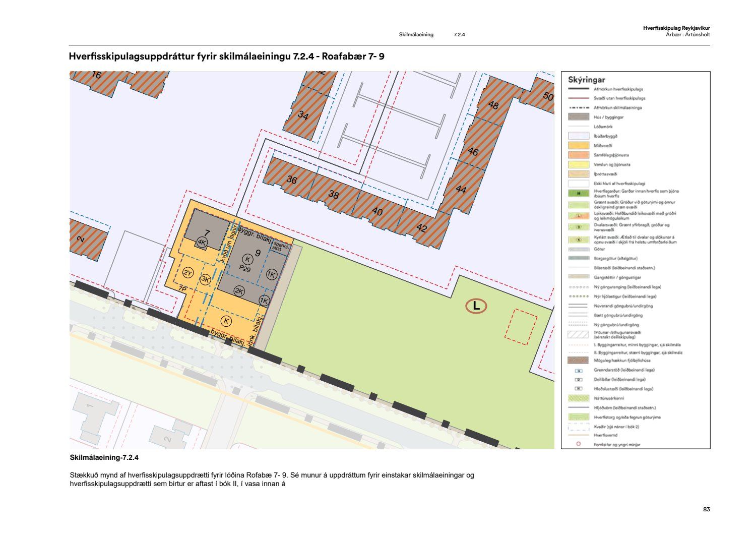The width and height of the screenshot is (756, 535).
Task: Click the spennistöð label on the map
Action: (277, 247)
